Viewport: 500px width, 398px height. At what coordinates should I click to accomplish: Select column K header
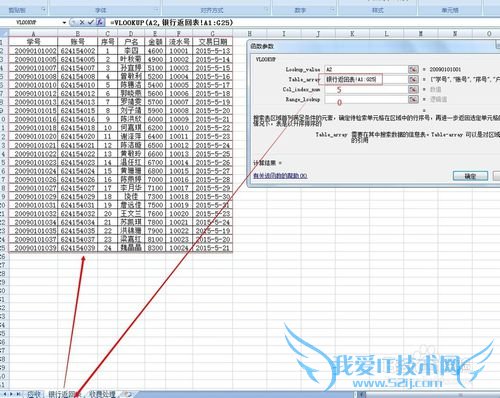tap(352, 33)
